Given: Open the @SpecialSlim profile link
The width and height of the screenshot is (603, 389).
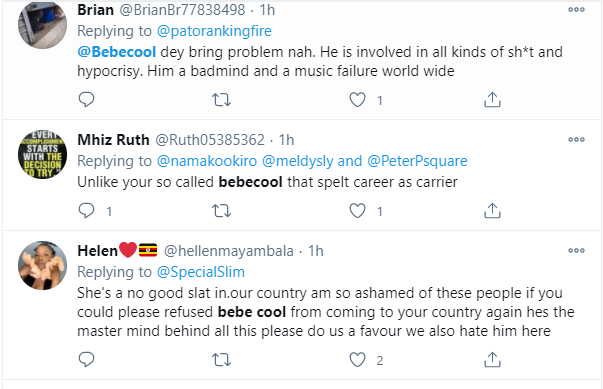Looking at the screenshot, I should click(x=201, y=272).
